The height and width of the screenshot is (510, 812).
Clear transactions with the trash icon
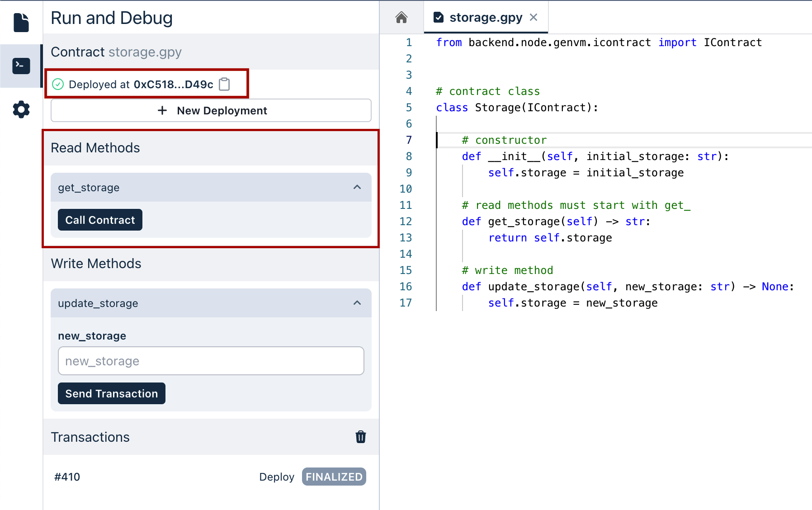pos(360,437)
